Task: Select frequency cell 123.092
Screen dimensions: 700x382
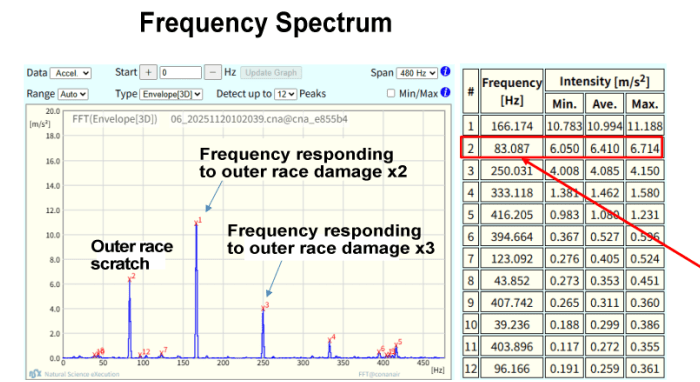Action: 512,258
